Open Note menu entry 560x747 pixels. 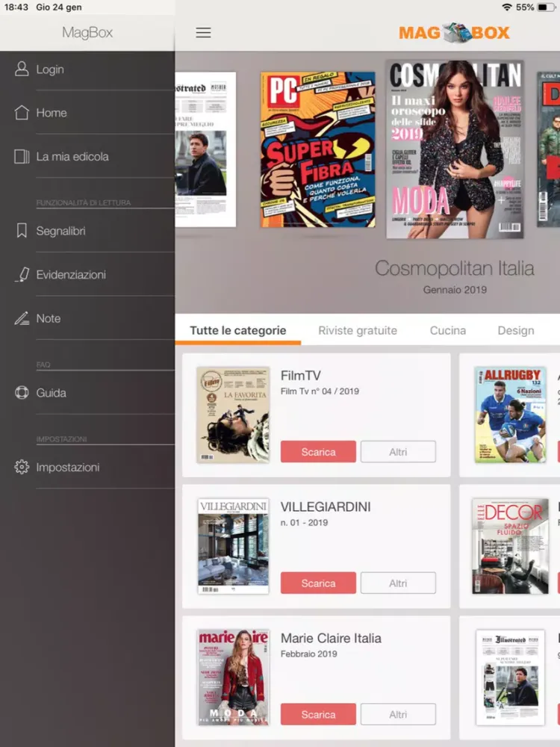(87, 318)
